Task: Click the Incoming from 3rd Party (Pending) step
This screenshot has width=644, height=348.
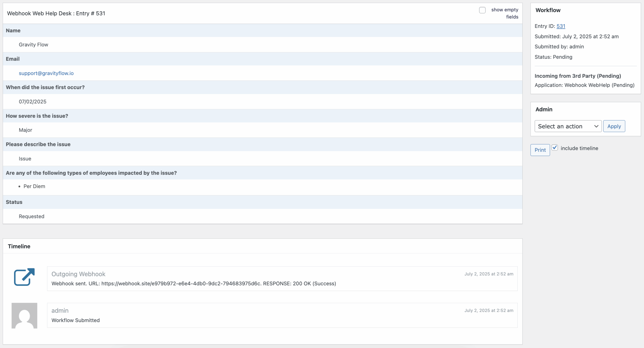Action: click(x=578, y=76)
